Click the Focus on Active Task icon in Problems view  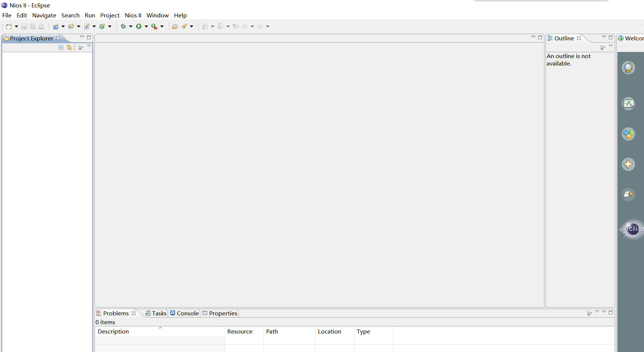(589, 313)
